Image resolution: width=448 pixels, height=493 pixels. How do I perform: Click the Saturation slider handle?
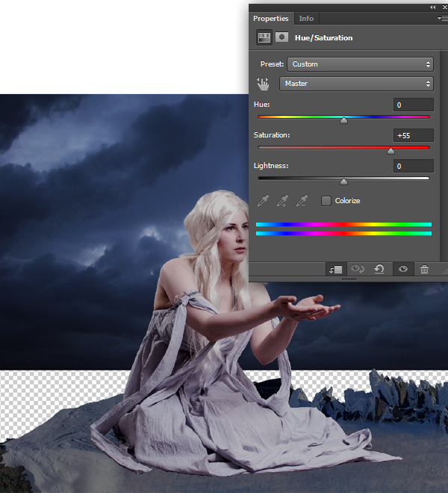coord(391,150)
